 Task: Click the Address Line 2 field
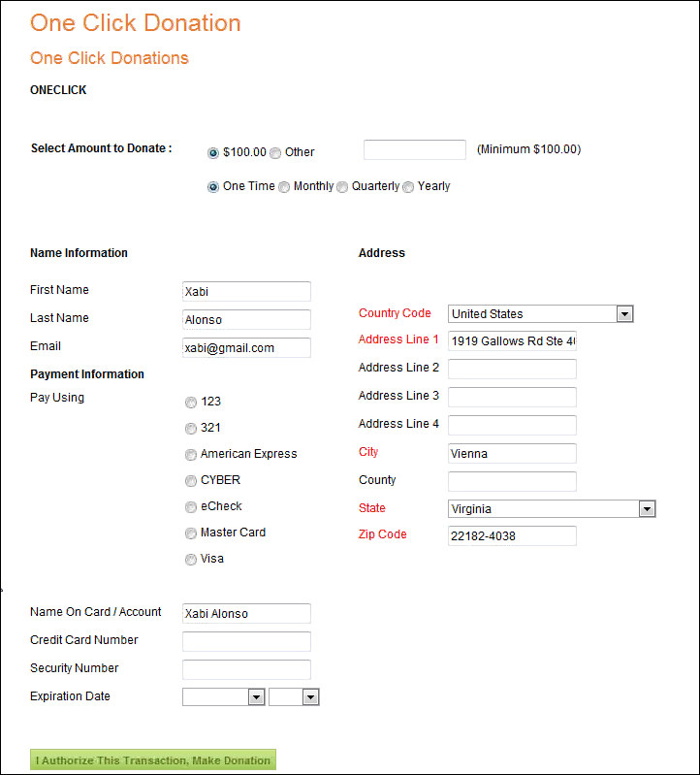[x=512, y=369]
